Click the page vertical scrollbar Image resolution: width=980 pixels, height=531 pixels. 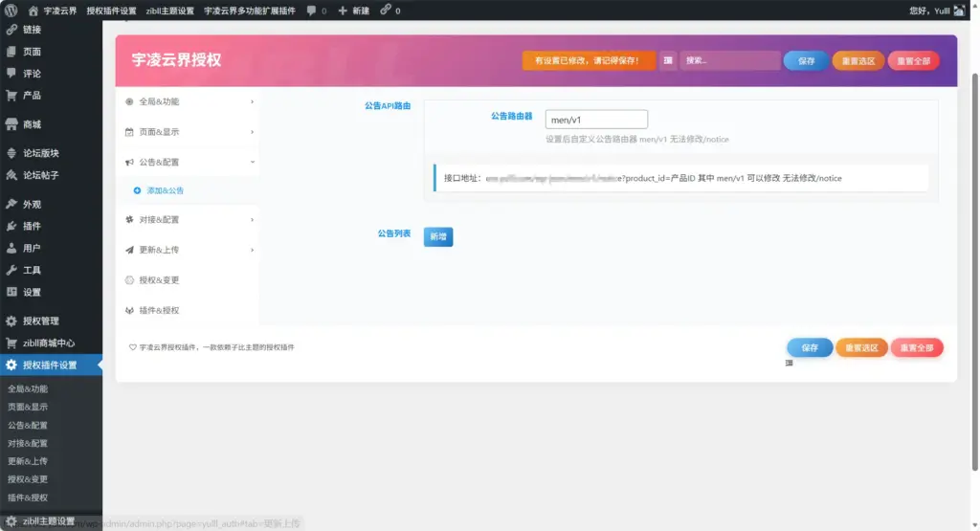pyautogui.click(x=974, y=272)
